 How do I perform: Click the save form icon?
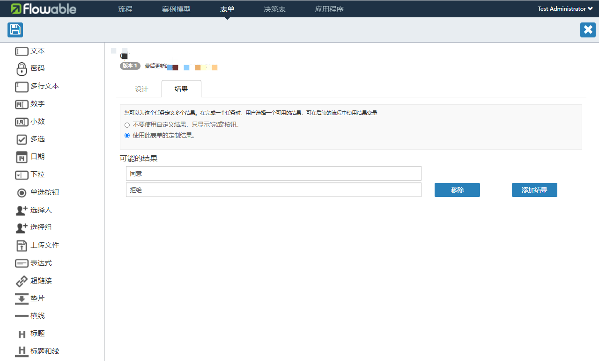(x=15, y=29)
